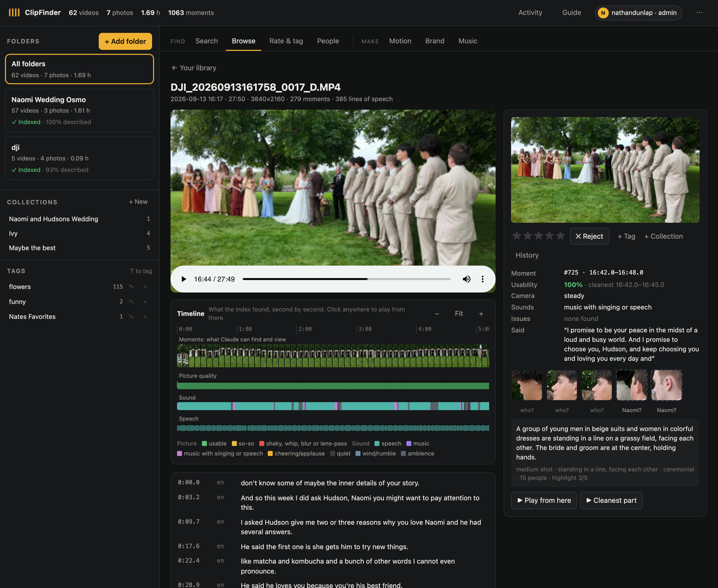Edit the flowers tag with the pencil icon

click(x=132, y=286)
